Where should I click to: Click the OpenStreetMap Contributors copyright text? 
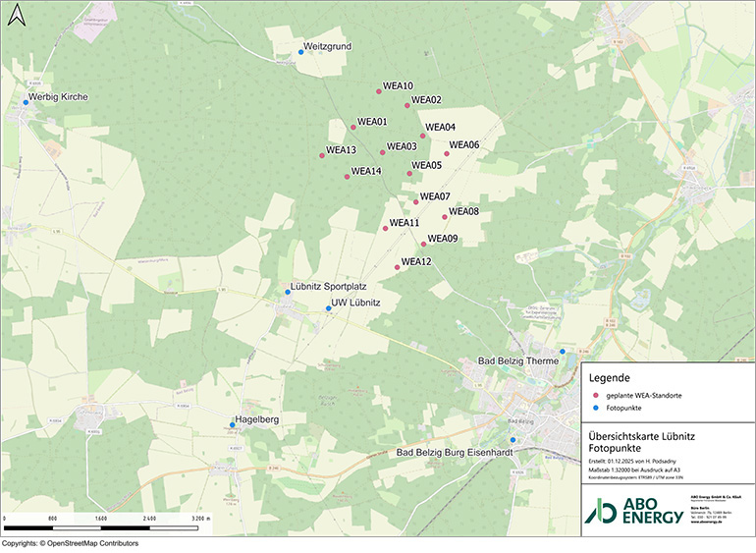coord(69,544)
